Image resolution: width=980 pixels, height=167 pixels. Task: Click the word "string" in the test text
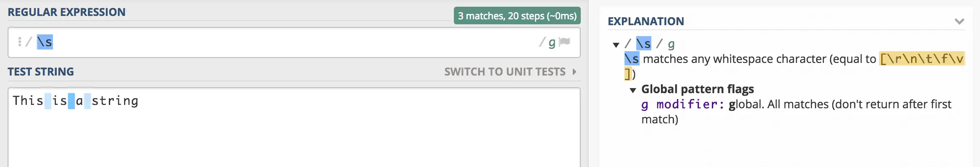[x=115, y=101]
